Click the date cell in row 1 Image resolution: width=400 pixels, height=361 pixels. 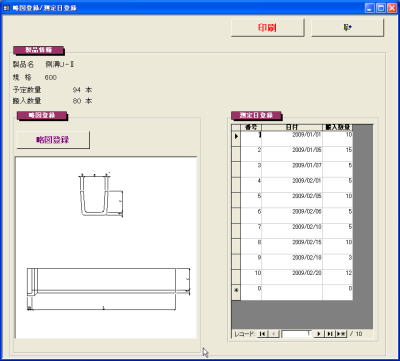292,138
